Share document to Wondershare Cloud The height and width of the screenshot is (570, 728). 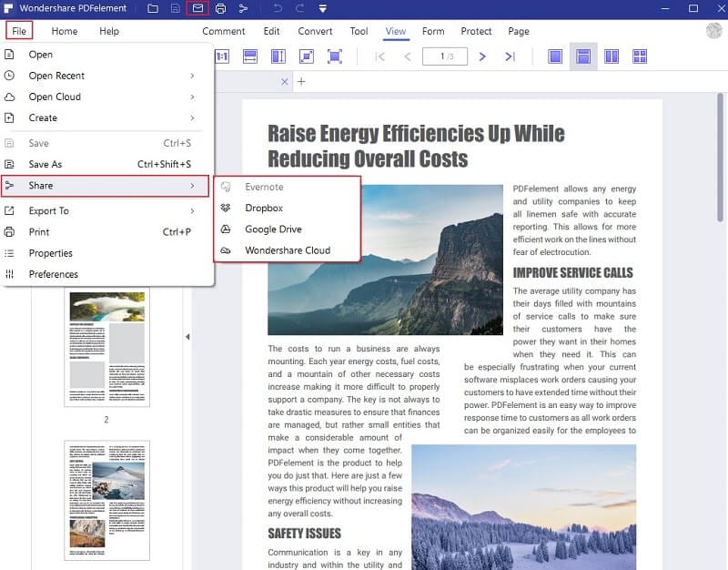288,250
